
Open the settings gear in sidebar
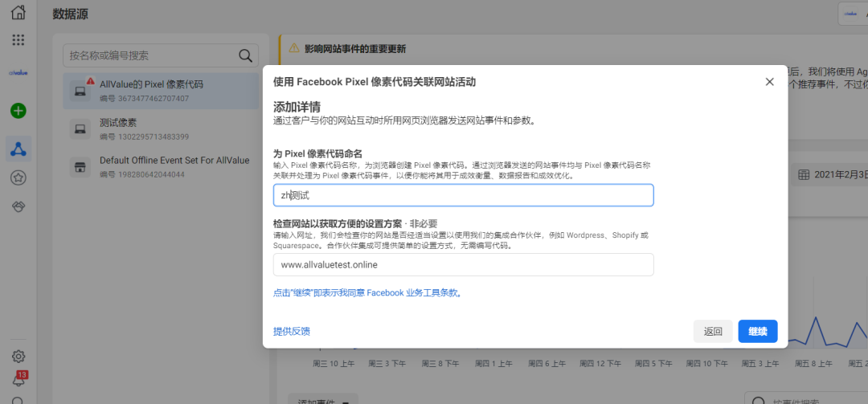(18, 356)
